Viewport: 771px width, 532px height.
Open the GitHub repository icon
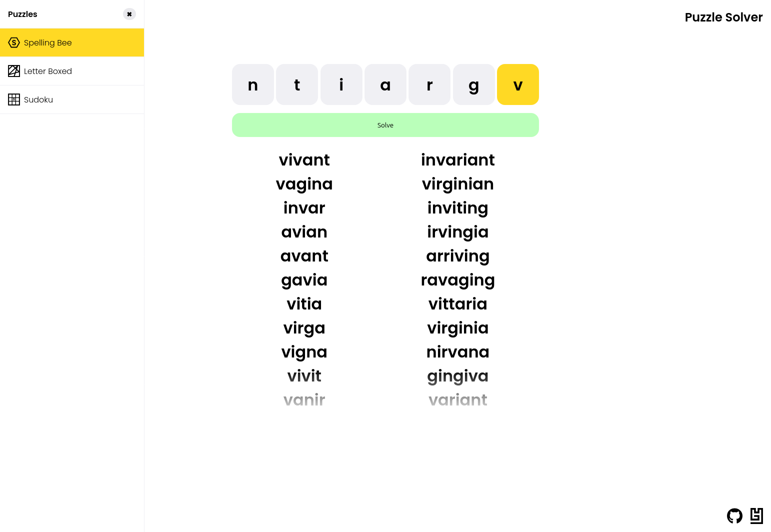[x=734, y=515]
